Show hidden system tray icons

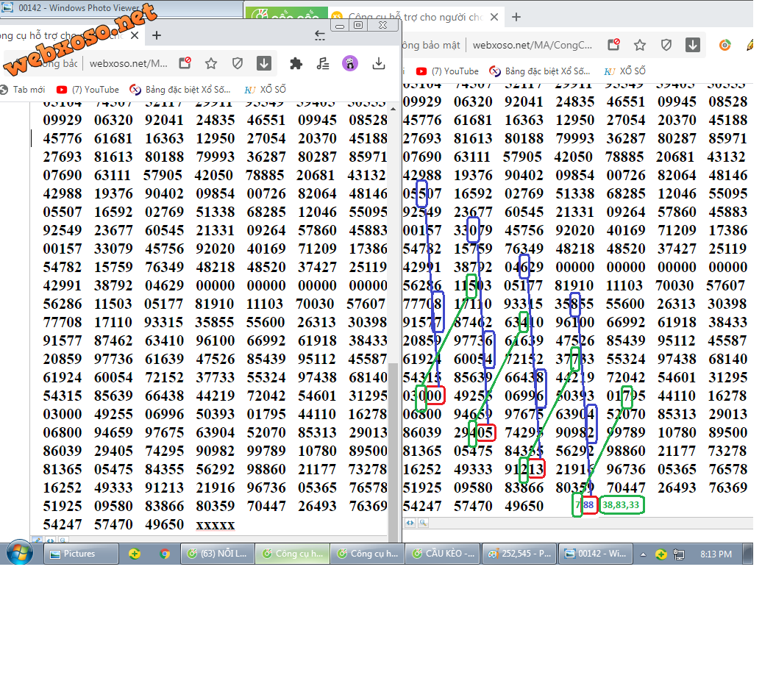644,554
